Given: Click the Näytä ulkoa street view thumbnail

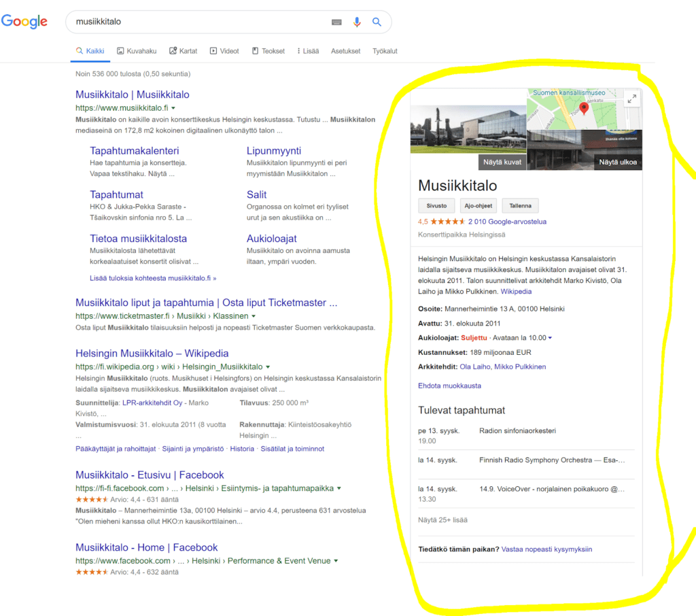Looking at the screenshot, I should (584, 150).
